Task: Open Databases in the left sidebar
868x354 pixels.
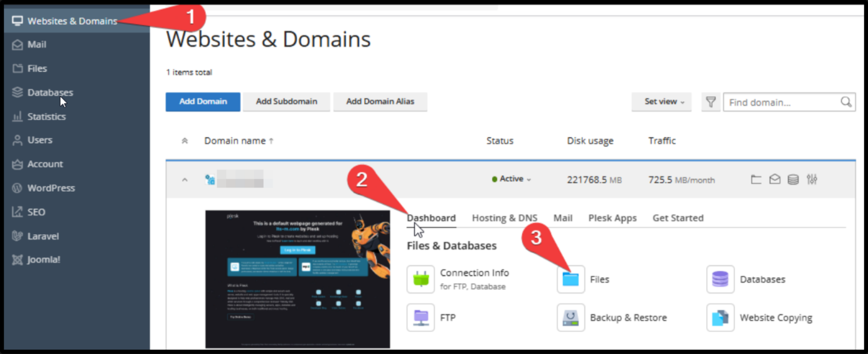Action: coord(50,93)
